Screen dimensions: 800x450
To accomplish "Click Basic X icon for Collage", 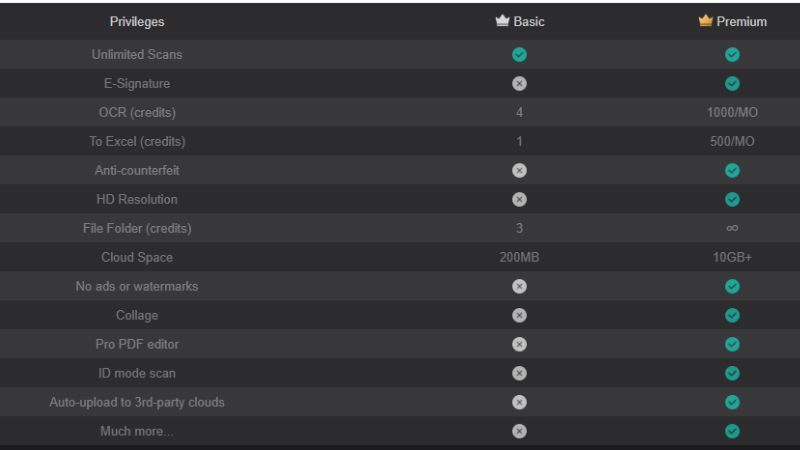I will click(519, 315).
